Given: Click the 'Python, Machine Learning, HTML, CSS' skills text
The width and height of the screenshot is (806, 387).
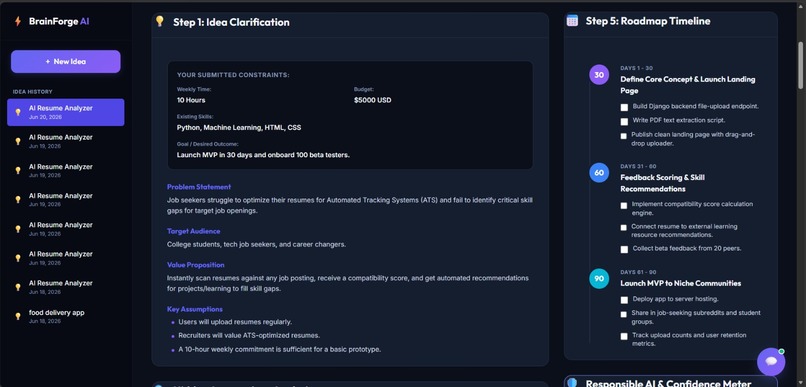Looking at the screenshot, I should 239,127.
